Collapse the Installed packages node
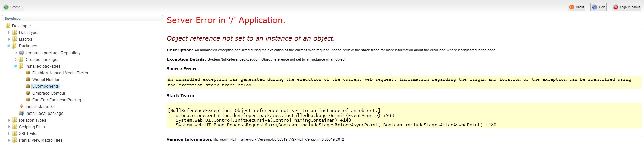The height and width of the screenshot is (161, 644). pyautogui.click(x=15, y=66)
